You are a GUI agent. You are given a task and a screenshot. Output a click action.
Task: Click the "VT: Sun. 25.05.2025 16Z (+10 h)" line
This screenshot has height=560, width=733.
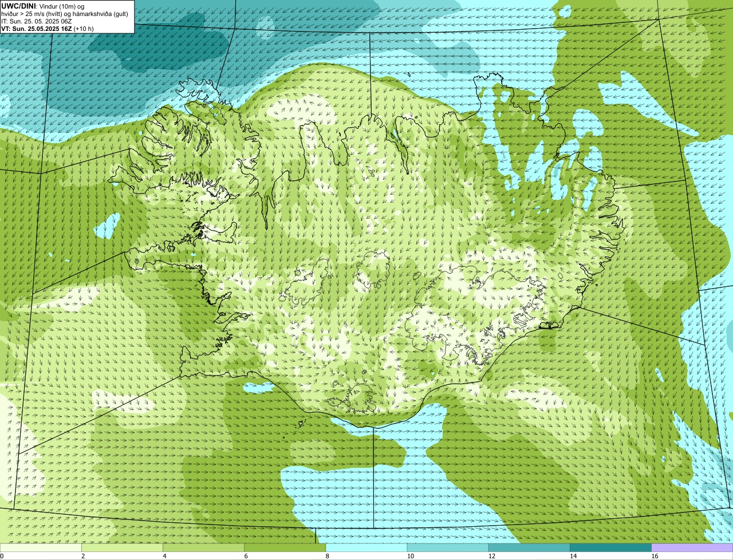[48, 29]
